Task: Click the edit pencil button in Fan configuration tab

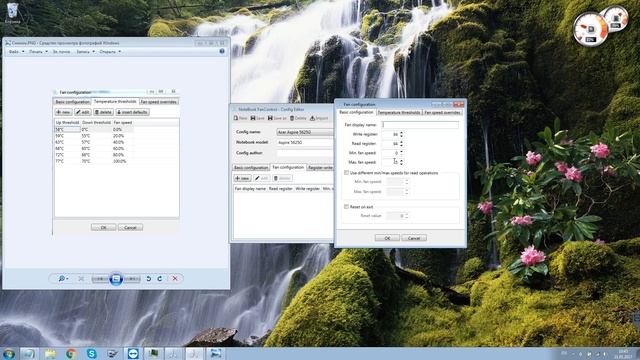Action: coord(261,178)
